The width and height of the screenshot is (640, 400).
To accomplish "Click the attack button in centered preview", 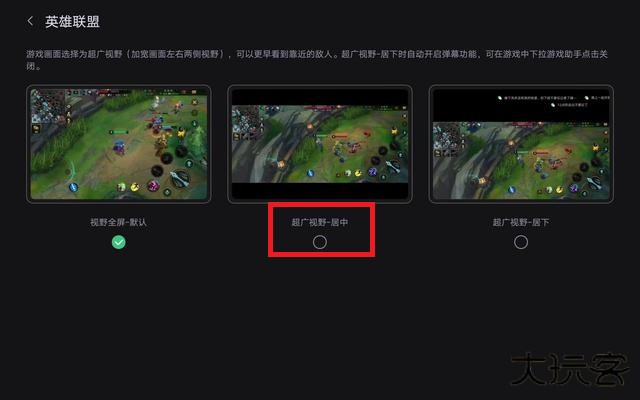I will coord(392,167).
